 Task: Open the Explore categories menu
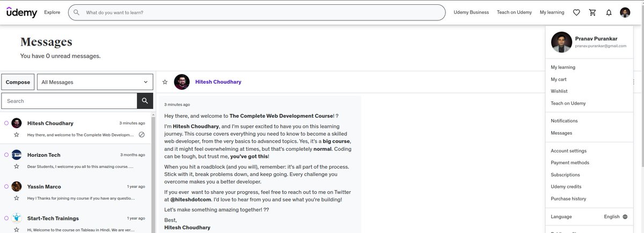(x=52, y=12)
